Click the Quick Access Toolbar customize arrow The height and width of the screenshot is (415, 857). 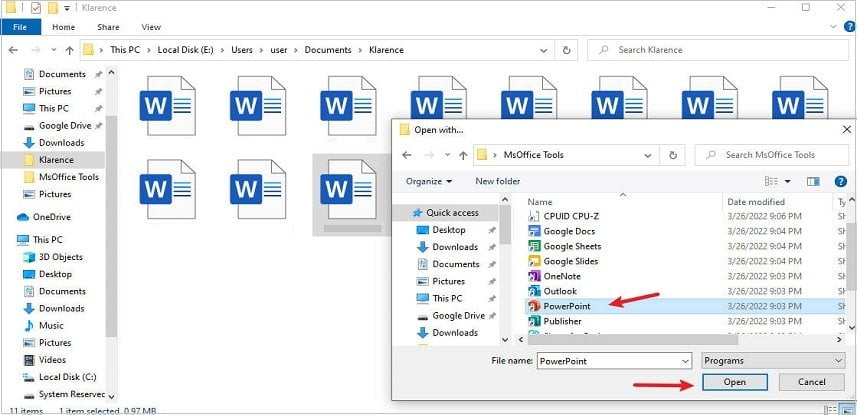(x=67, y=8)
